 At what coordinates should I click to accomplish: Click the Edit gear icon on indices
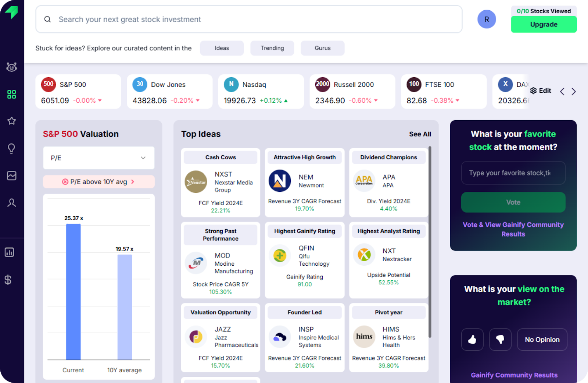534,91
